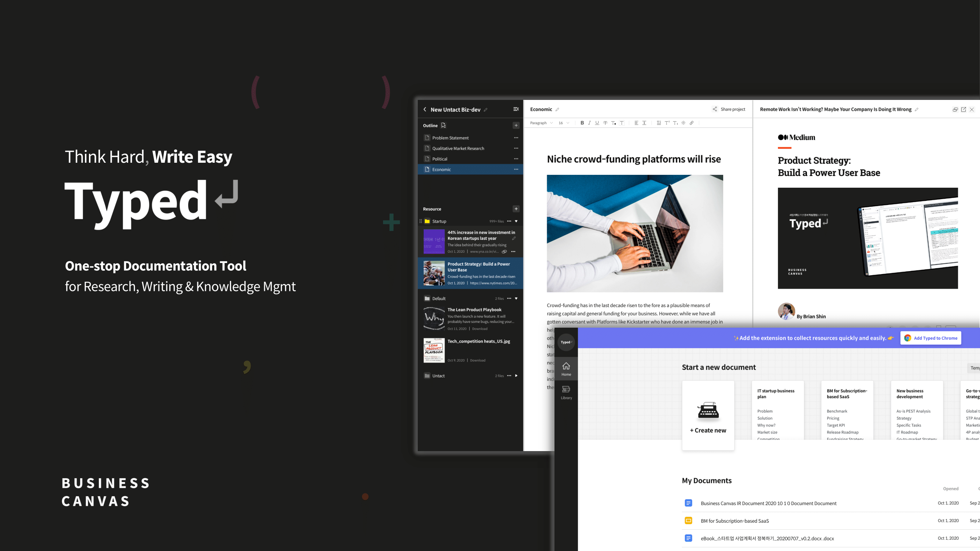Insert a hyperlink

[692, 123]
